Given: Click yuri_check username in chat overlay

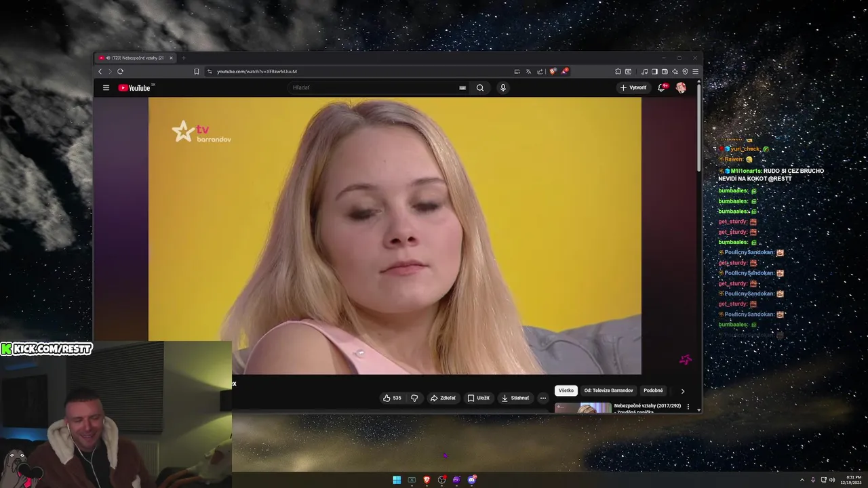Looking at the screenshot, I should coord(745,148).
